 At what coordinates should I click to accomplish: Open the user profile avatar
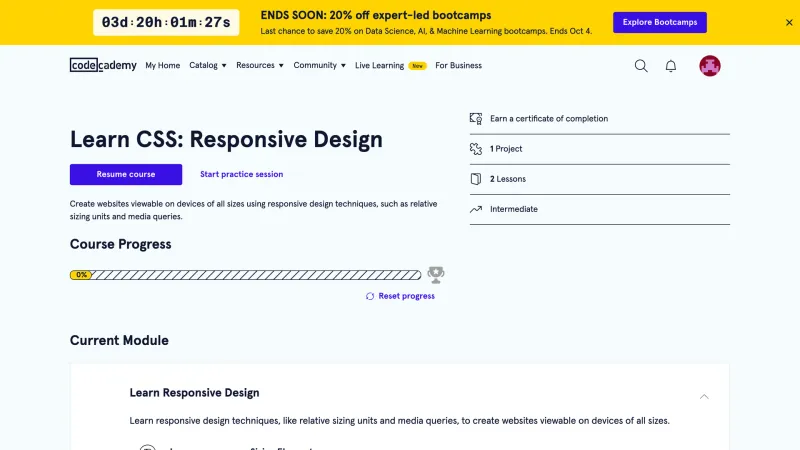pyautogui.click(x=710, y=66)
